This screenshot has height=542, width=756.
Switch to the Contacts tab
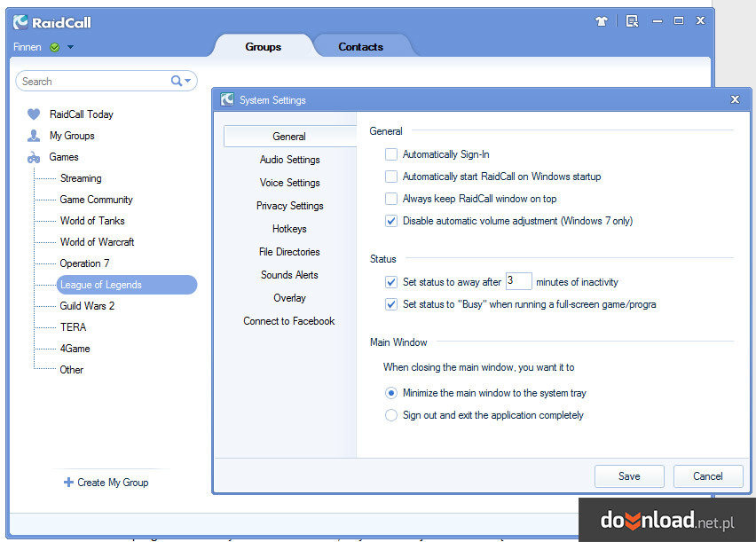[360, 47]
